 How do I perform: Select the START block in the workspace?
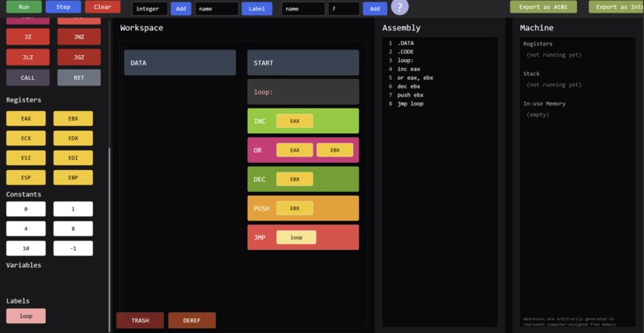(303, 63)
